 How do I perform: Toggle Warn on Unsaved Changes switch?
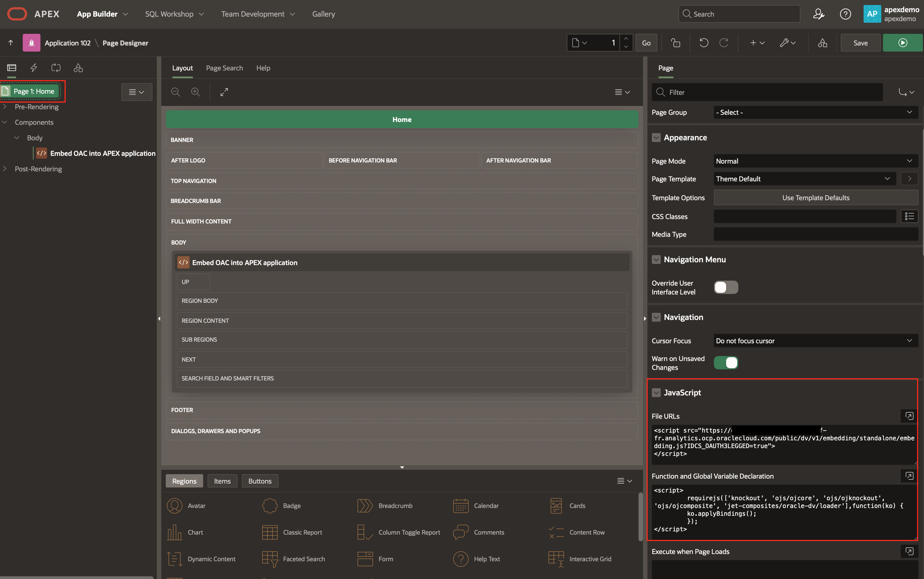[726, 363]
